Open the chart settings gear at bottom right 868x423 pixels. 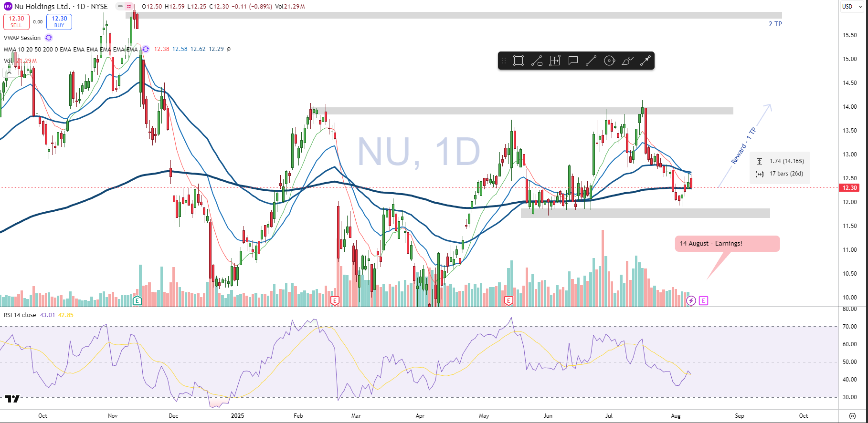click(853, 416)
